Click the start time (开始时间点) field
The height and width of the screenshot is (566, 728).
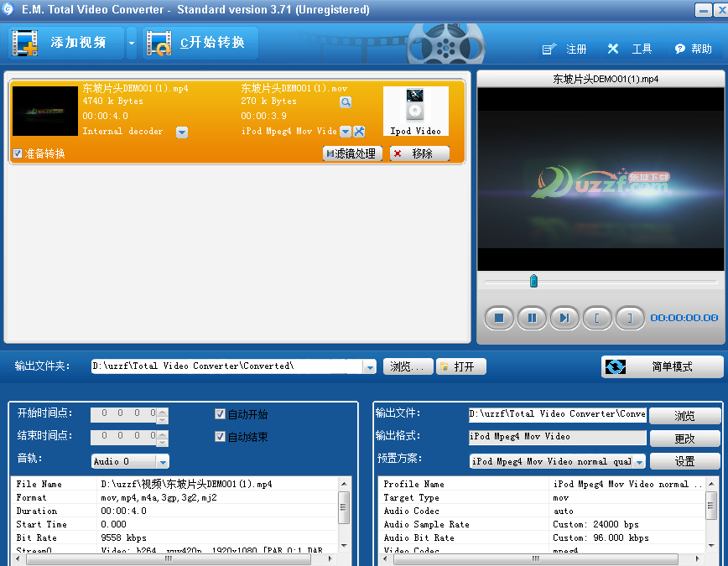click(x=124, y=414)
